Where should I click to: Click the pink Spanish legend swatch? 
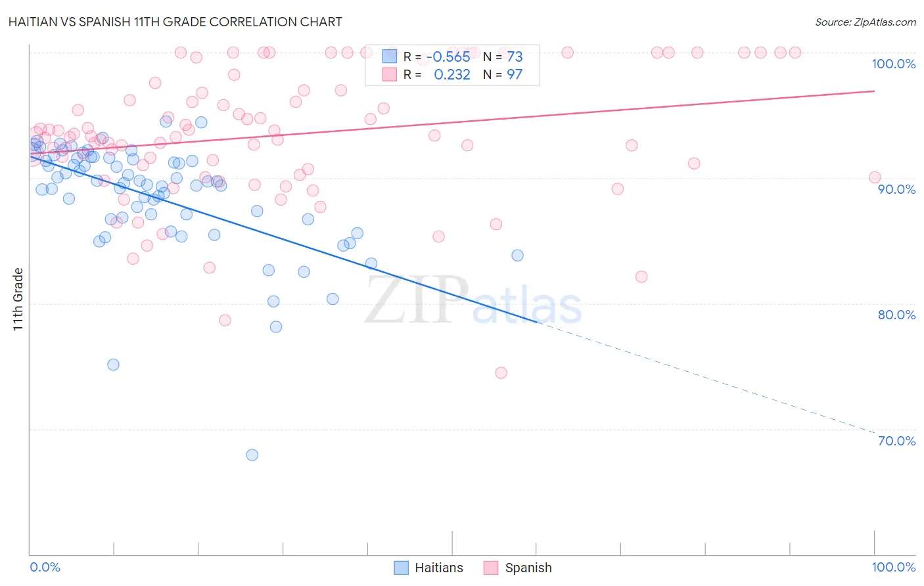coord(491,568)
